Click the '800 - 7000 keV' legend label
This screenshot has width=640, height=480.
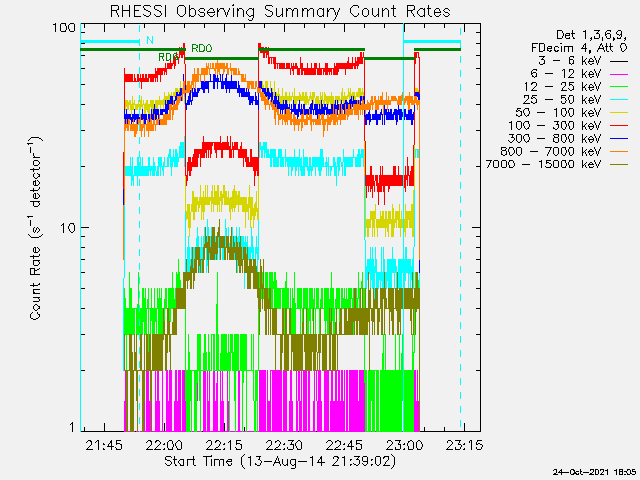pyautogui.click(x=551, y=151)
